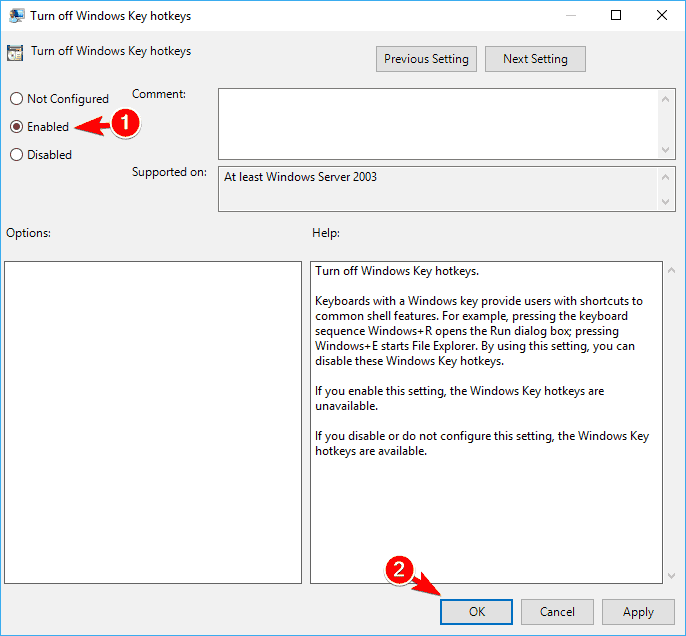Click the policy icon beside the setting heading
Image resolution: width=686 pixels, height=636 pixels.
17,52
